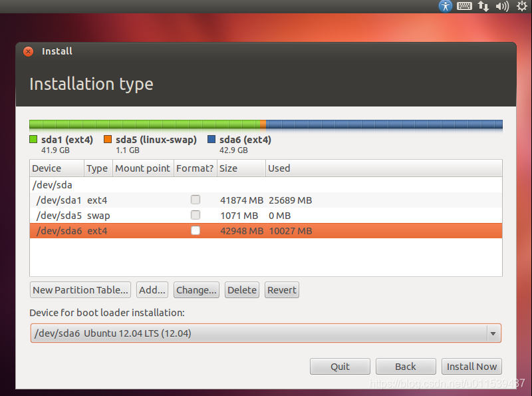Select blue sda6 legend swatch
The image size is (532, 396).
click(x=211, y=139)
